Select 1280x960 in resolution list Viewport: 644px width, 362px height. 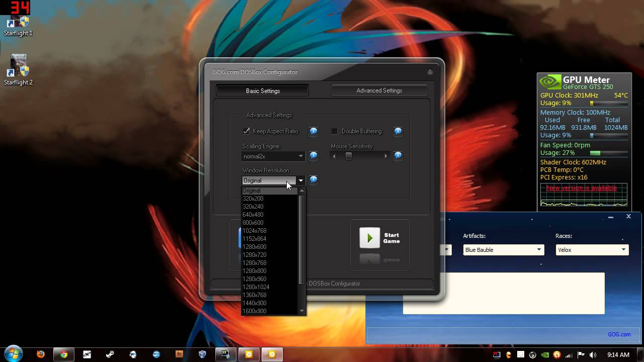coord(270,279)
